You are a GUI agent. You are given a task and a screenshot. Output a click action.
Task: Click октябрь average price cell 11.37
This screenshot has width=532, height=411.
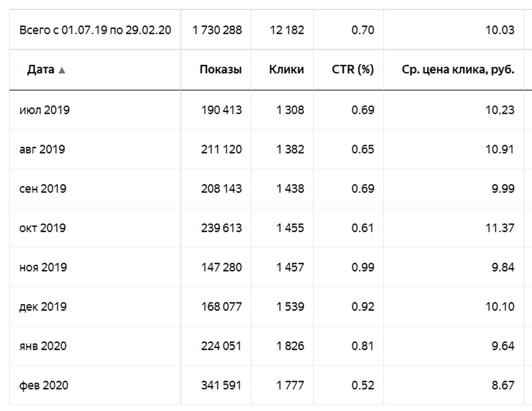499,228
